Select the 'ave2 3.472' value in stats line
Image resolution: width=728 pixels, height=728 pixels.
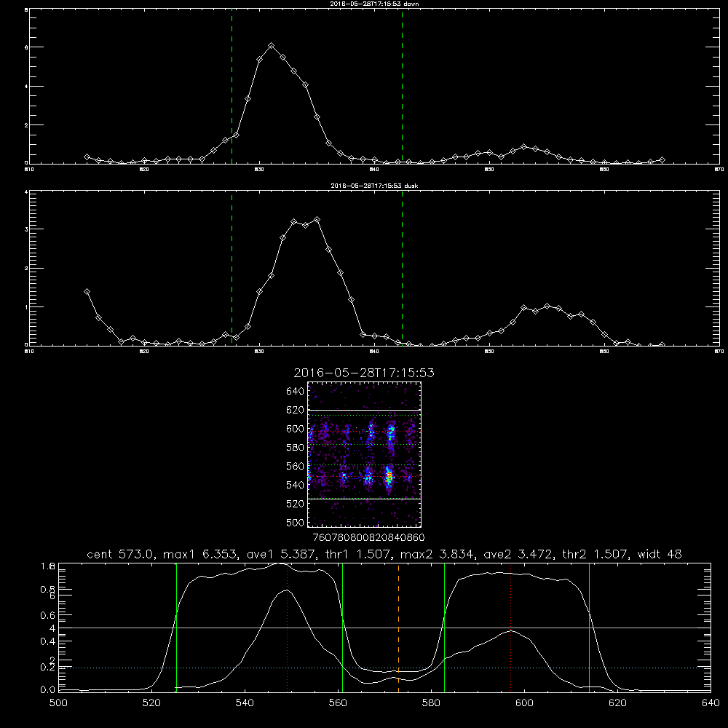coord(518,554)
